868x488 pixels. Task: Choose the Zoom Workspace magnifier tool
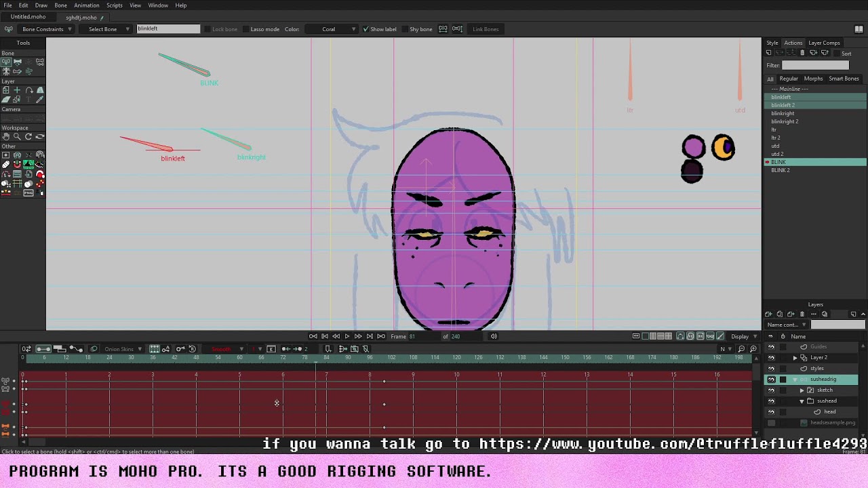point(18,136)
